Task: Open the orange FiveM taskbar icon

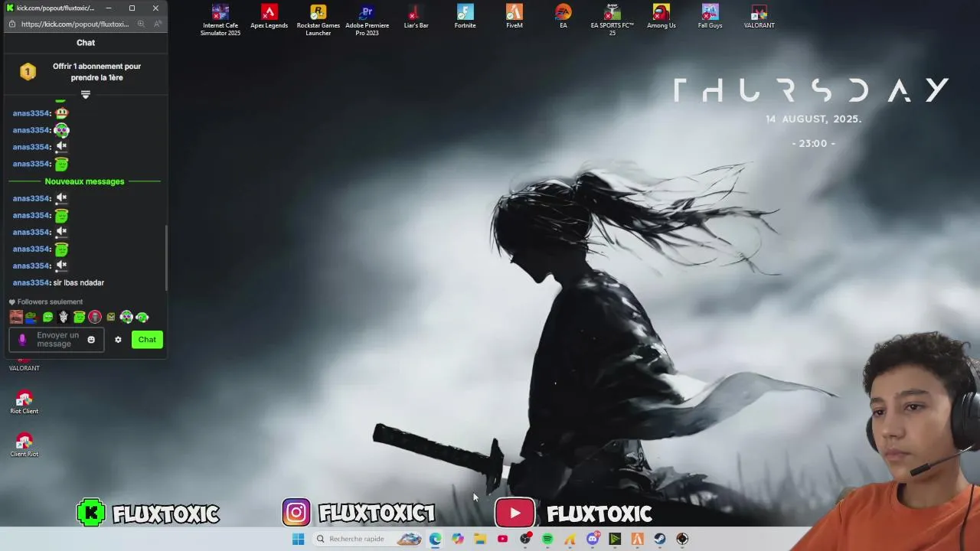Action: tap(637, 539)
